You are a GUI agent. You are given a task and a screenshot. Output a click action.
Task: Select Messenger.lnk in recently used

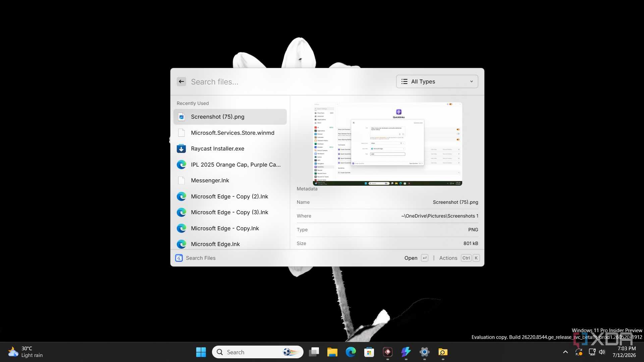(230, 180)
